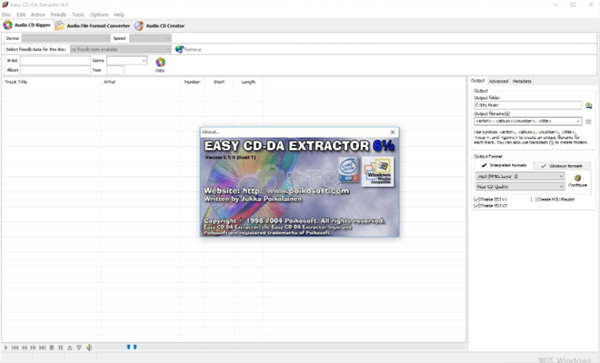
Task: Select the Output tab
Action: (478, 81)
